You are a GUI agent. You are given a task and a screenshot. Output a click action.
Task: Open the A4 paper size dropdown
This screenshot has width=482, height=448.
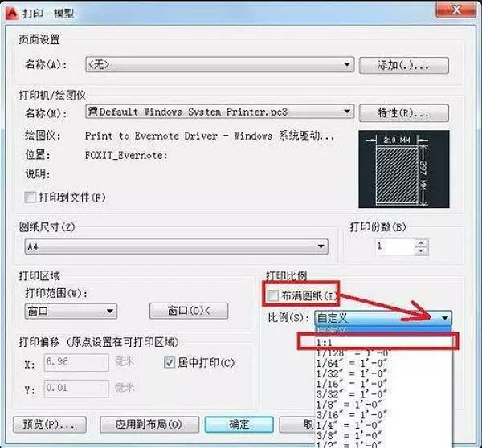click(x=176, y=246)
